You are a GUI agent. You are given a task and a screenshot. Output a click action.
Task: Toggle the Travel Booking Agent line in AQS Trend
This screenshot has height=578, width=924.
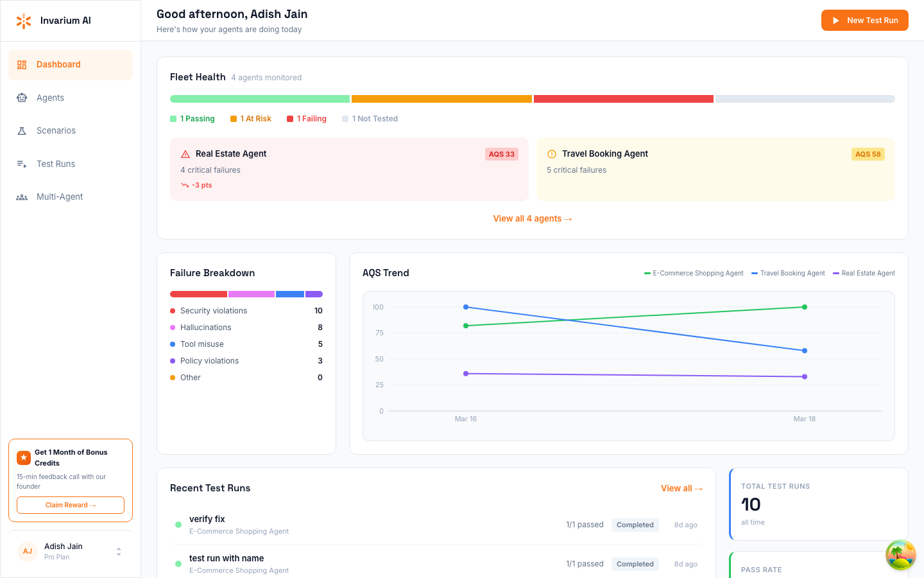pos(788,273)
